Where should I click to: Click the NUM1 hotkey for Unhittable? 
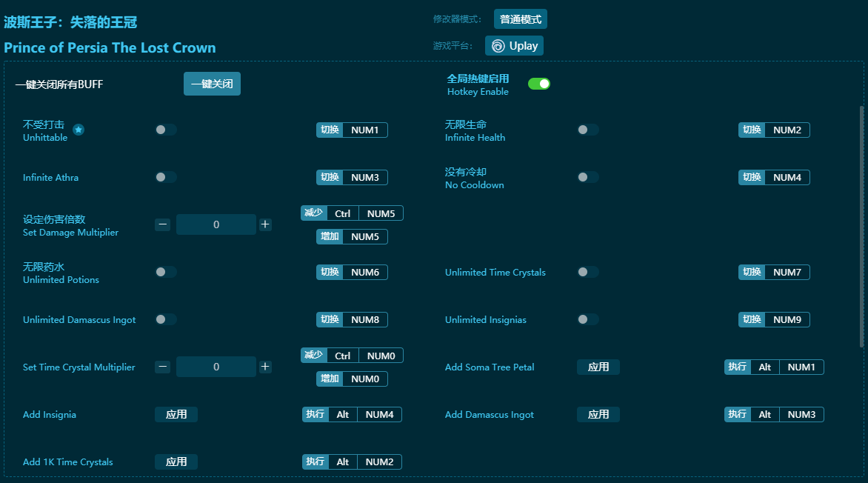pyautogui.click(x=364, y=130)
